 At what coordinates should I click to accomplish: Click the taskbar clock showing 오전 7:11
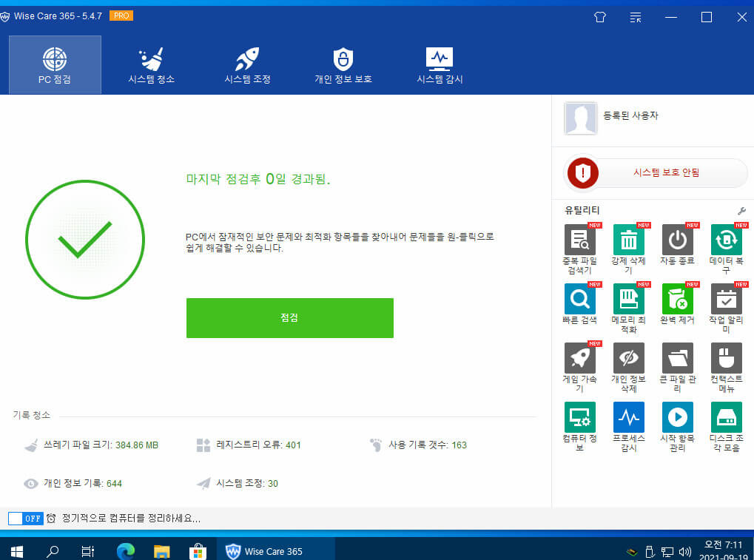point(724,550)
